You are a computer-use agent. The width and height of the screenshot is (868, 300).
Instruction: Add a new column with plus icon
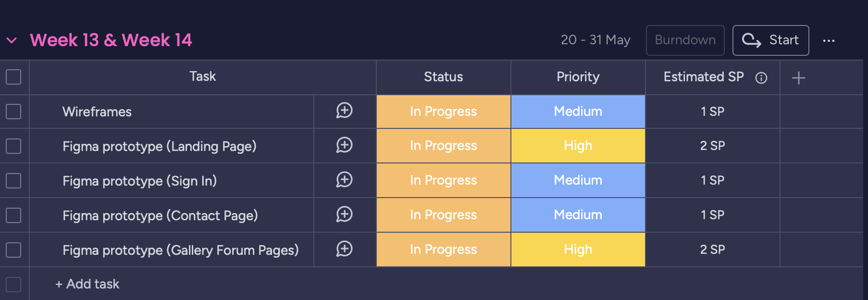798,78
